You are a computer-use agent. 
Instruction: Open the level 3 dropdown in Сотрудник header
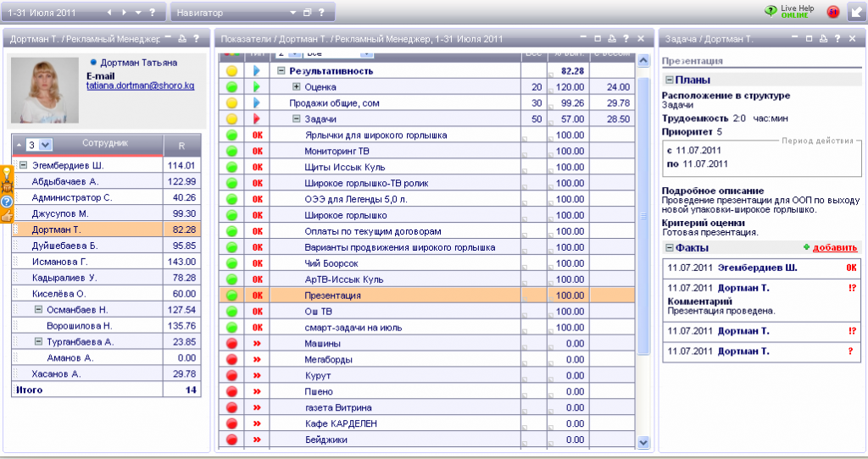[46, 145]
